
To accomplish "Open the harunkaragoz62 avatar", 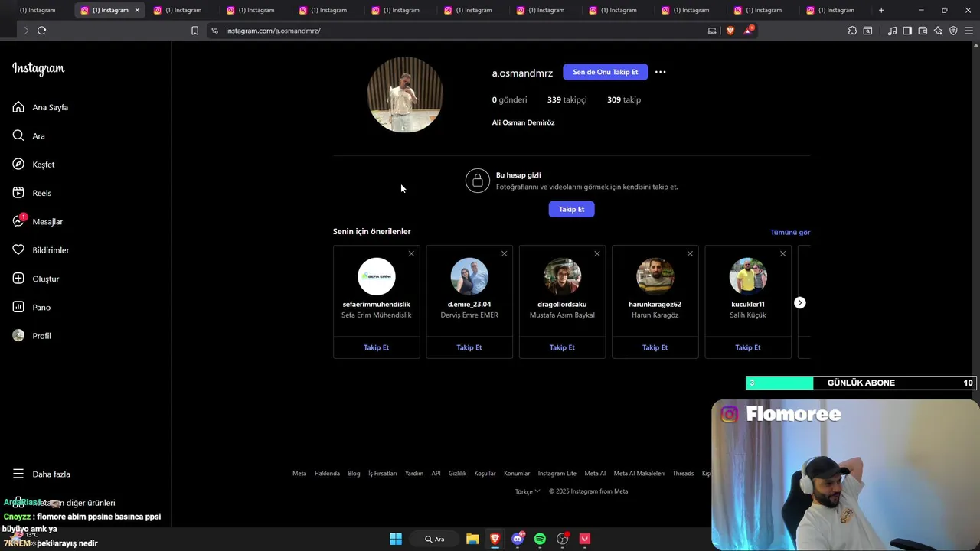I will tap(655, 276).
